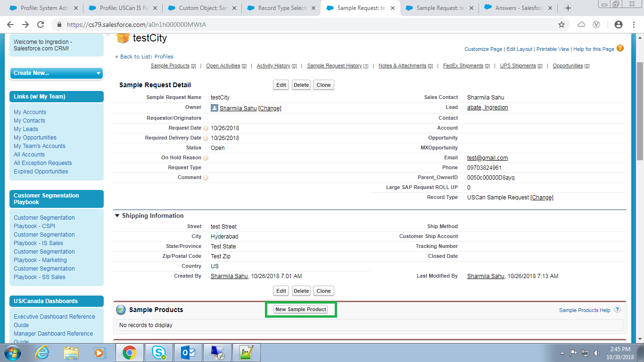Click the test@gmail.com email link
This screenshot has width=644, height=362.
(487, 158)
